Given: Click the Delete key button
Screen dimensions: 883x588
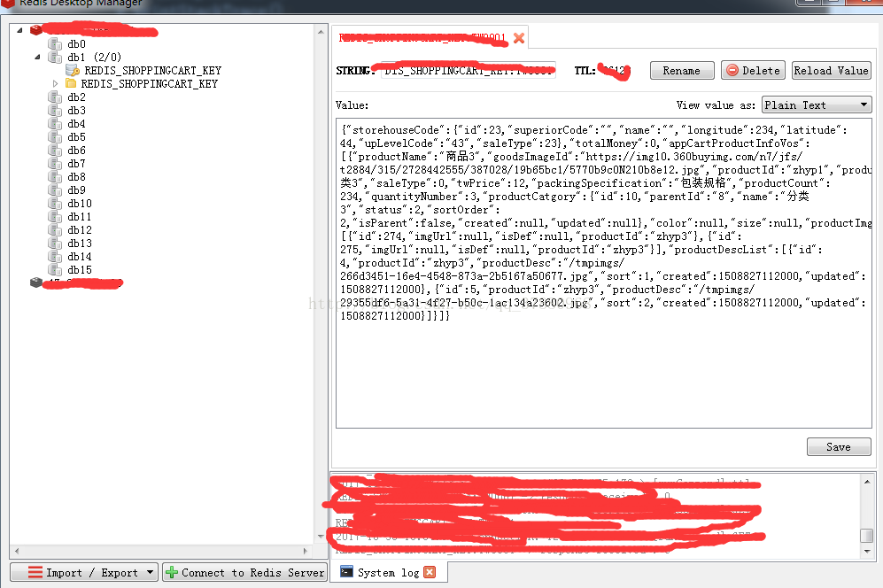Looking at the screenshot, I should click(x=753, y=71).
